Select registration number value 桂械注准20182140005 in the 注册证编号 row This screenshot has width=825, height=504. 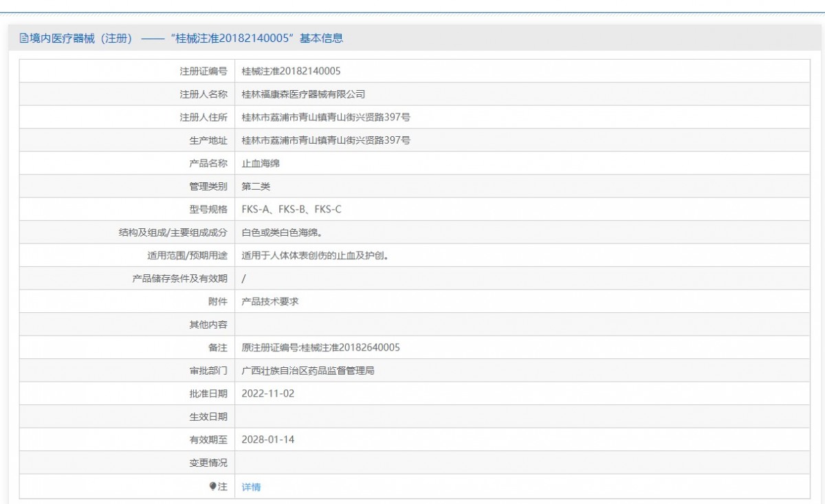(x=291, y=71)
